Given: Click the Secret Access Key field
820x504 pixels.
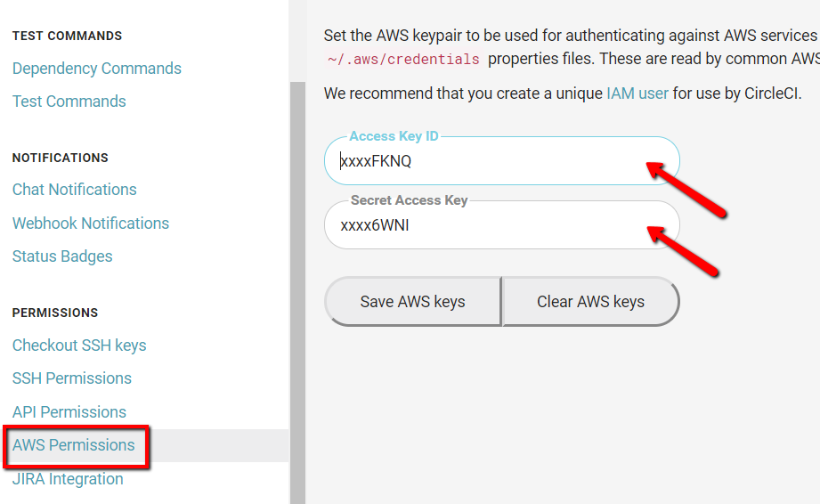Looking at the screenshot, I should click(501, 225).
